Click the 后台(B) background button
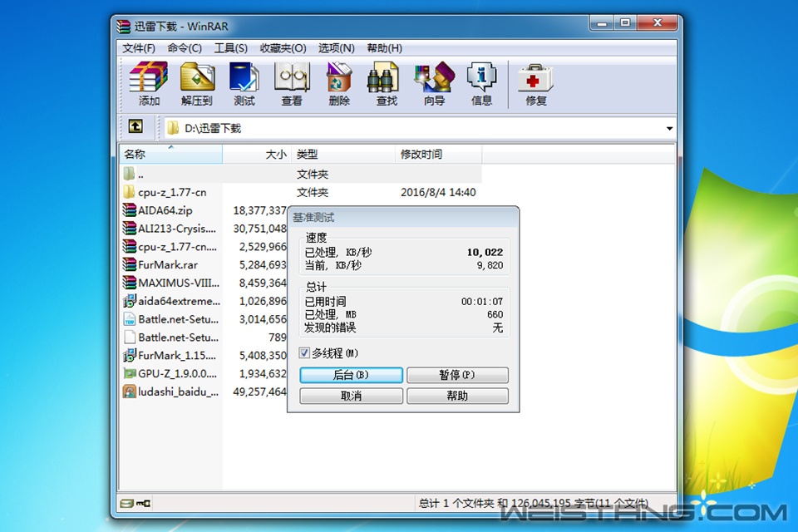The width and height of the screenshot is (798, 532). click(351, 375)
